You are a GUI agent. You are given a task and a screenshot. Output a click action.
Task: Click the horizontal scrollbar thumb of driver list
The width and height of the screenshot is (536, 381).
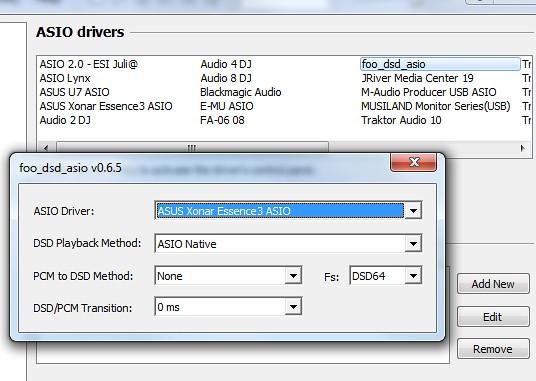click(192, 147)
